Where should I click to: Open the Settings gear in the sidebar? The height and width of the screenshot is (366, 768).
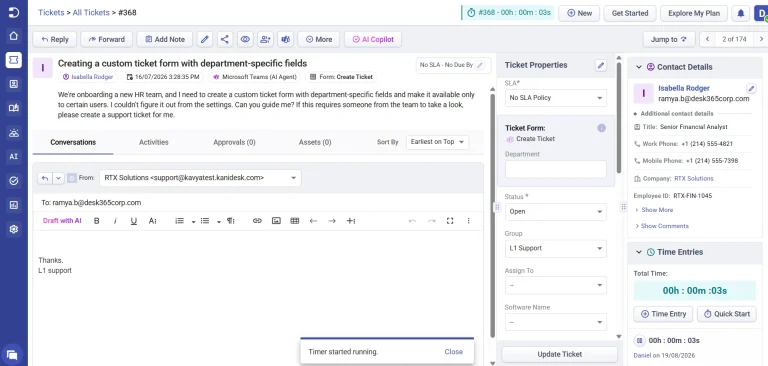tap(14, 229)
